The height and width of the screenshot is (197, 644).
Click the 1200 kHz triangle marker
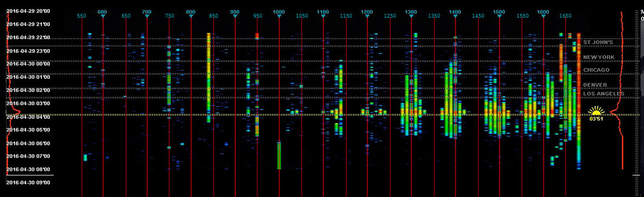click(x=367, y=16)
